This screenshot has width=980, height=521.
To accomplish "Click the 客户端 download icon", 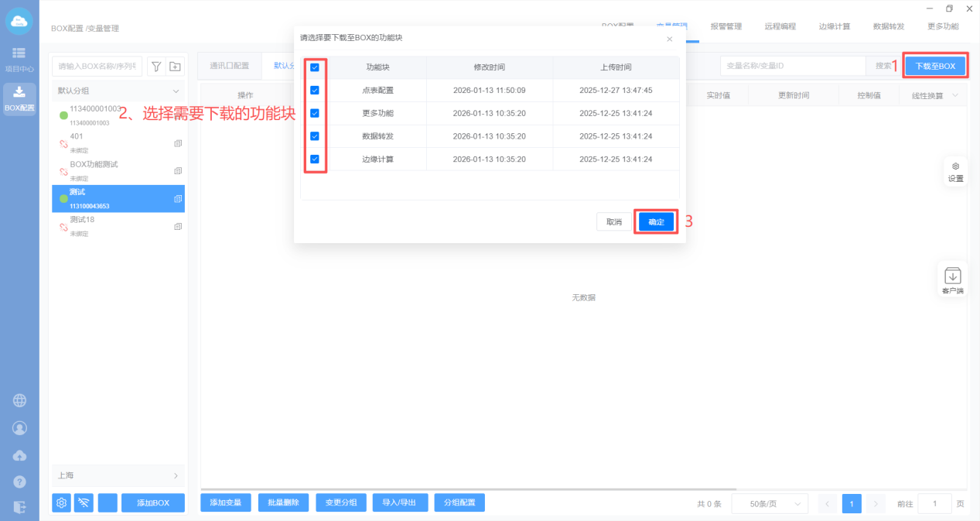I will coord(953,279).
